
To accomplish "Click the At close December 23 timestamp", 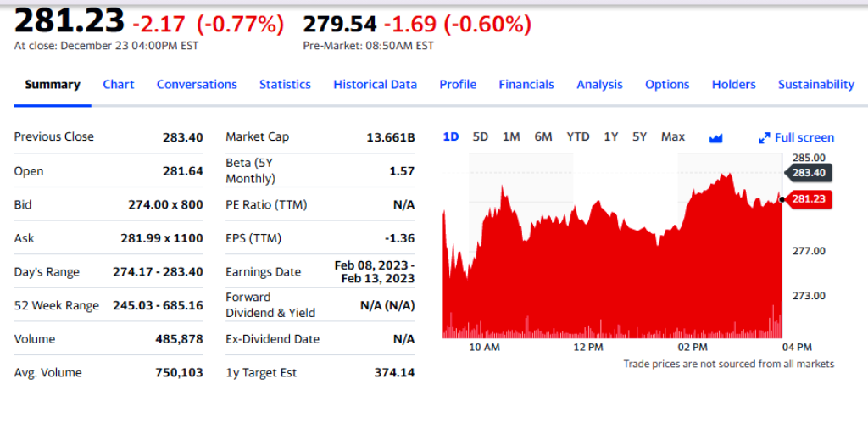I will 106,46.
